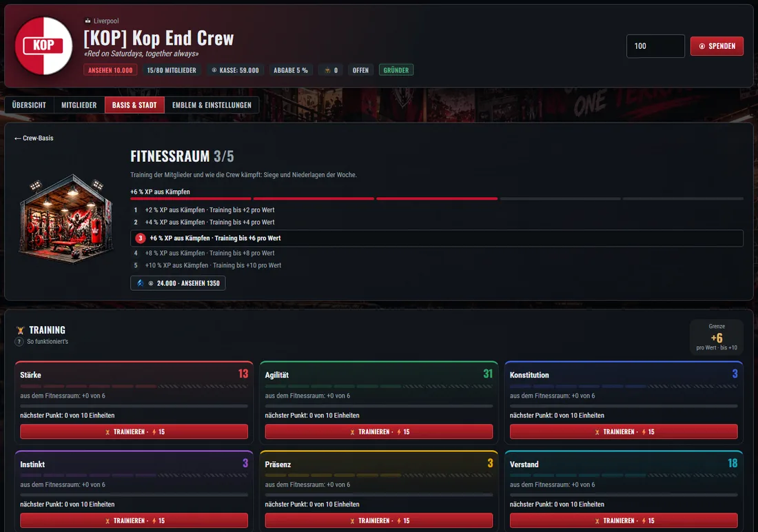Train Instinkt with the Trainieren button
758x532 pixels.
point(134,520)
